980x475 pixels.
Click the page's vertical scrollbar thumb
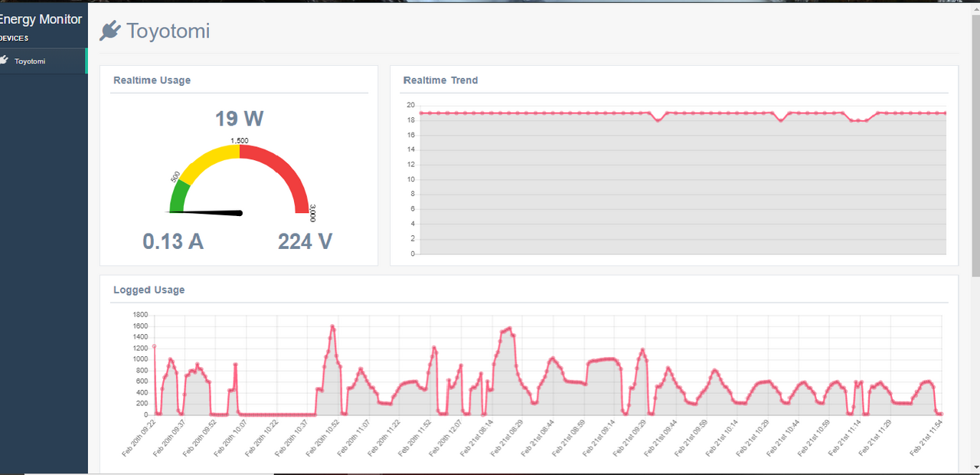click(x=975, y=146)
